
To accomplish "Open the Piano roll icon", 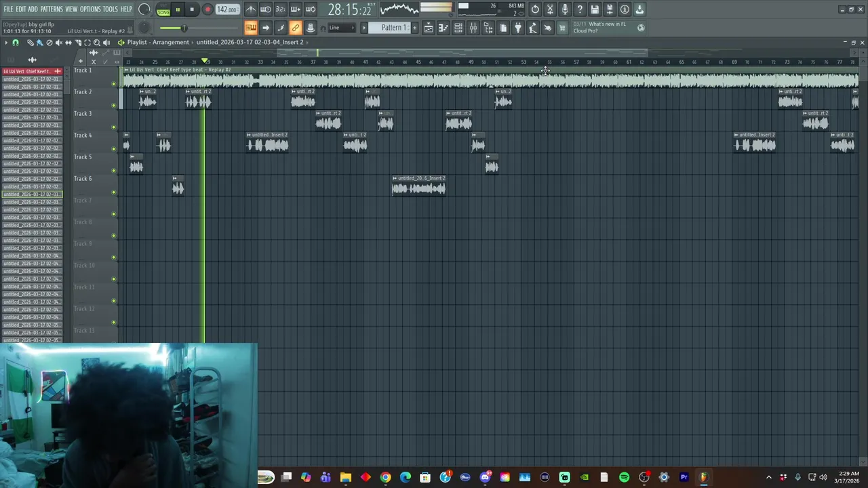I will click(x=443, y=28).
